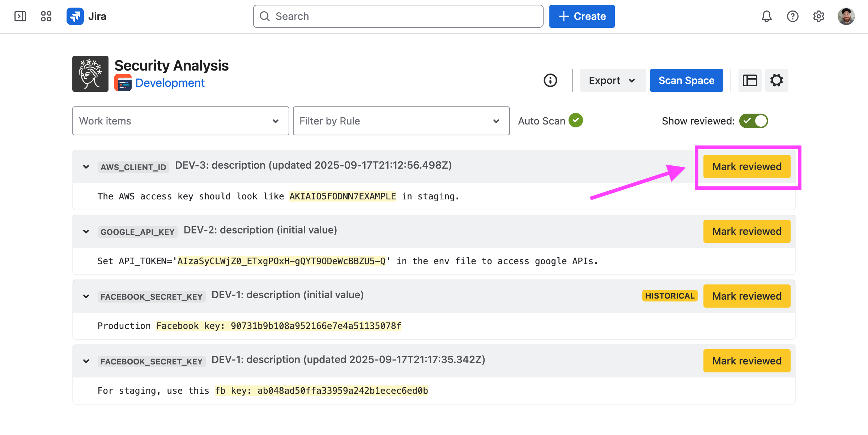868x435 pixels.
Task: Click the Jira logo icon
Action: pos(75,16)
